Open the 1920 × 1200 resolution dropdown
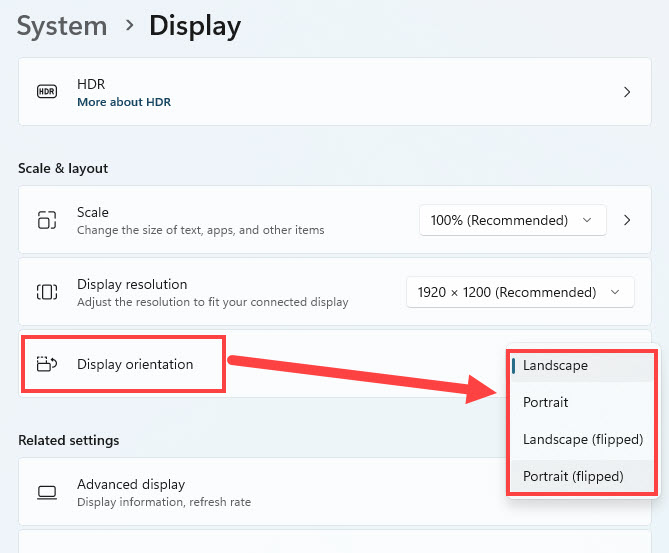 coord(519,292)
